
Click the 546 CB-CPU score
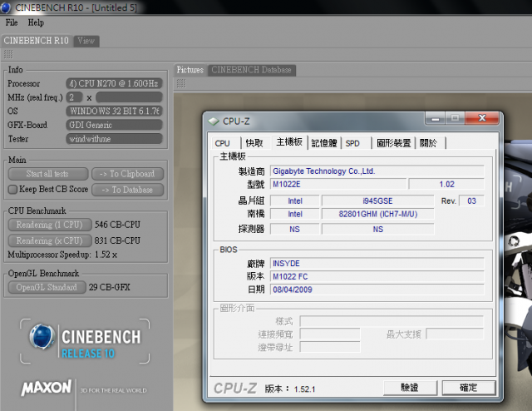pos(117,225)
